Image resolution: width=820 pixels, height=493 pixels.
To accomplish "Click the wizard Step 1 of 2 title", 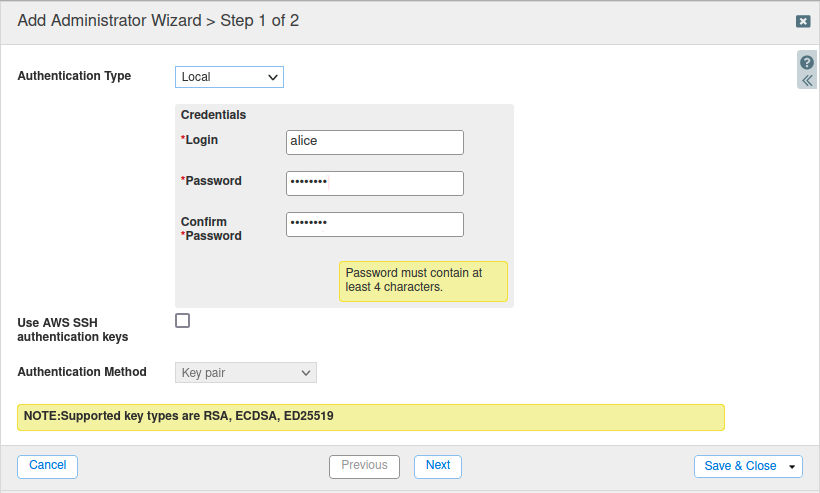I will (x=158, y=21).
